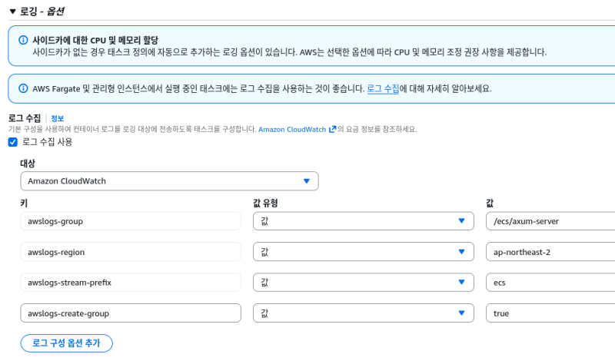Open value type dropdown for awslogs-group

pos(363,221)
